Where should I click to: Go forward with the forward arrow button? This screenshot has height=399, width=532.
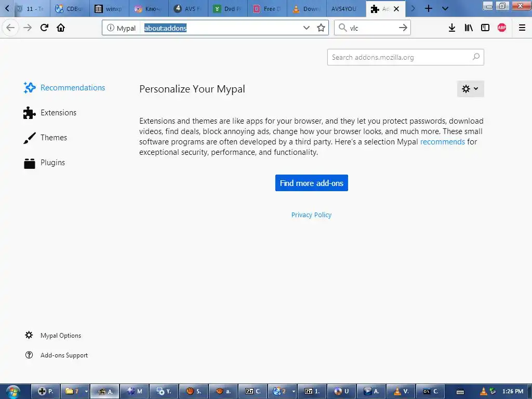click(x=28, y=28)
